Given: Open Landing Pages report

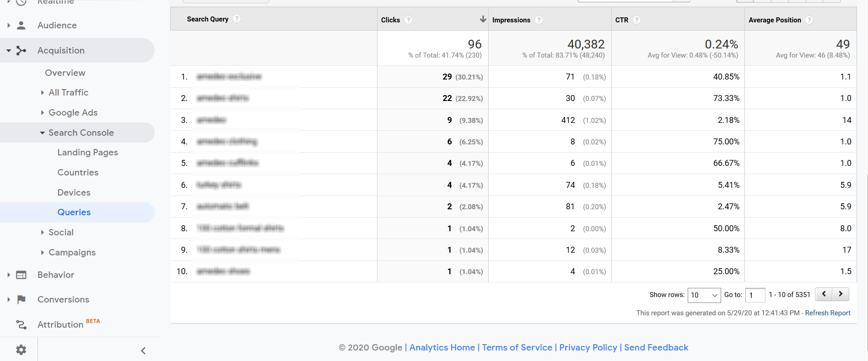Looking at the screenshot, I should (x=87, y=152).
